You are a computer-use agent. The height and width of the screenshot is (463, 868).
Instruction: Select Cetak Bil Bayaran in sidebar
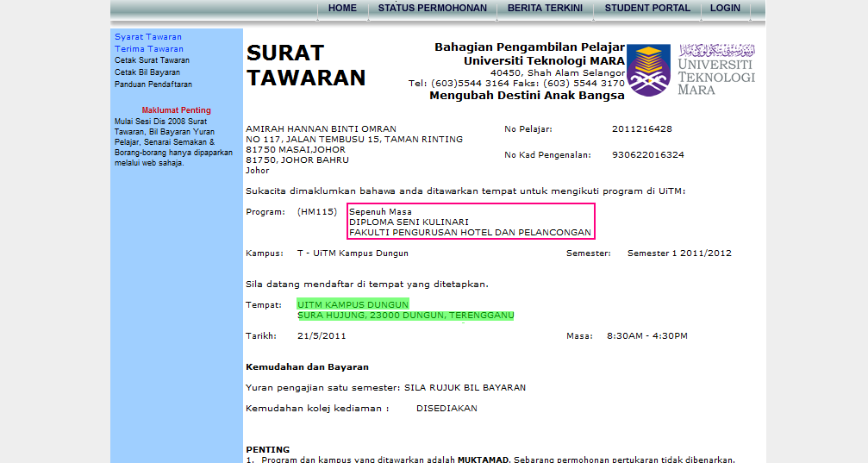[147, 72]
